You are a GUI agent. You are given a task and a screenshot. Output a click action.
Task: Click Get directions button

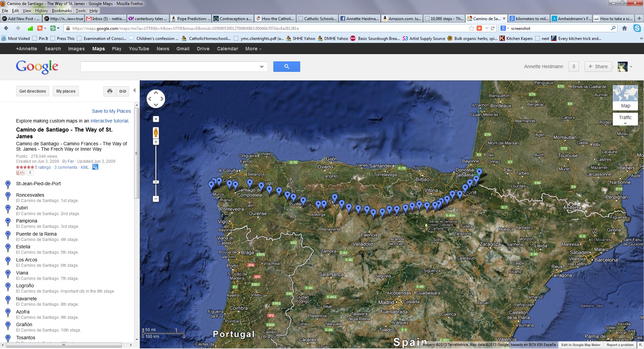tap(33, 91)
